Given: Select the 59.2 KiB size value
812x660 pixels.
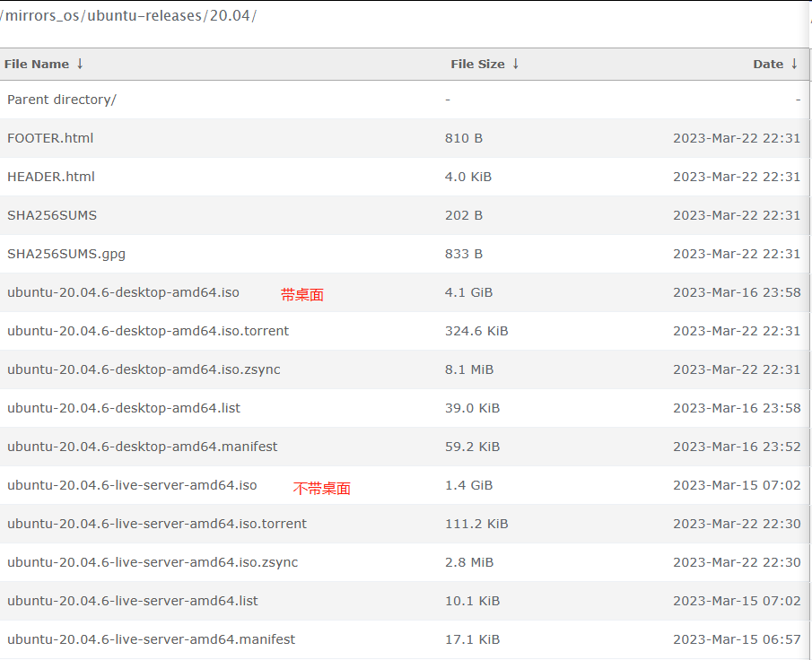Looking at the screenshot, I should [472, 447].
